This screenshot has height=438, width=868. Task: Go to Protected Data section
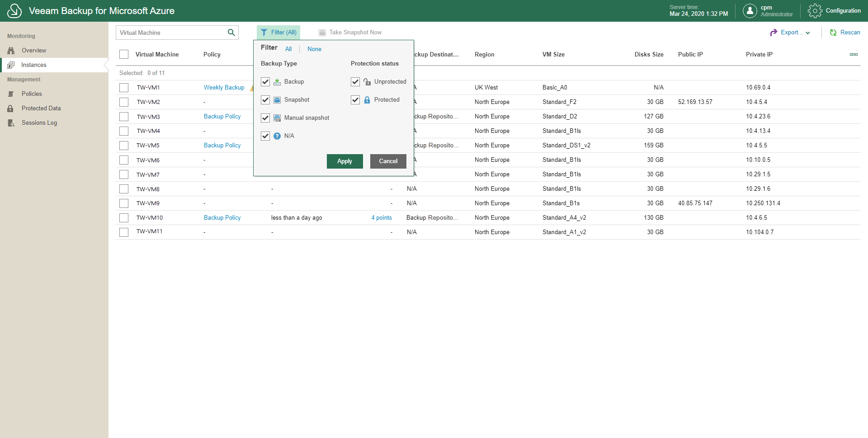tap(41, 108)
